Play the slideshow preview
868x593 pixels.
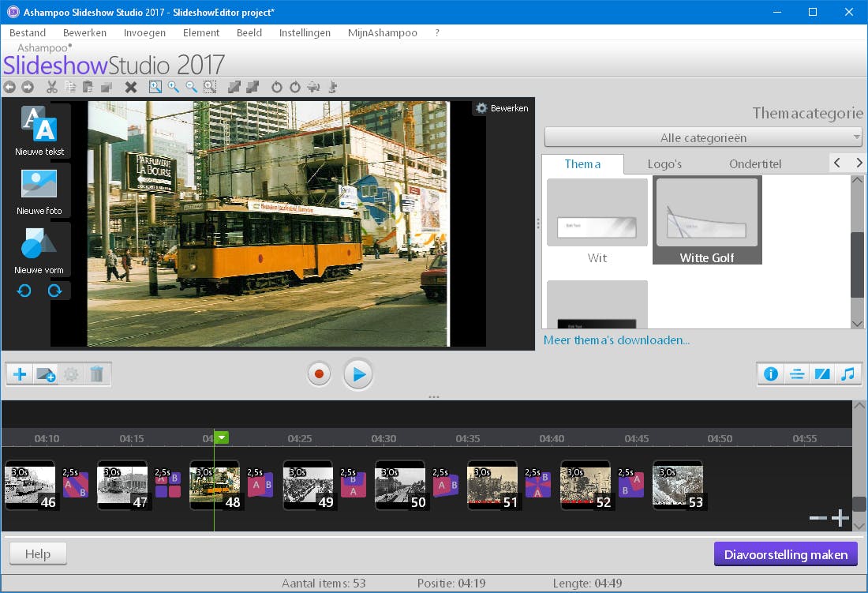[x=358, y=374]
